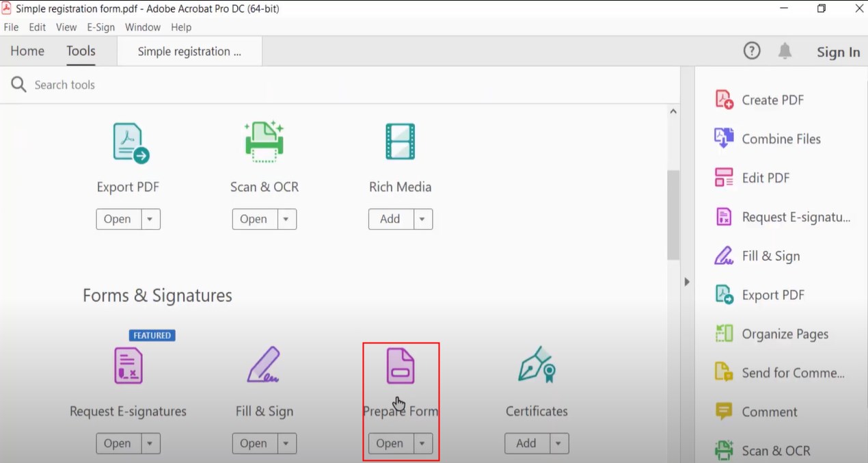Viewport: 868px width, 463px height.
Task: Switch to the Home tab
Action: (27, 51)
